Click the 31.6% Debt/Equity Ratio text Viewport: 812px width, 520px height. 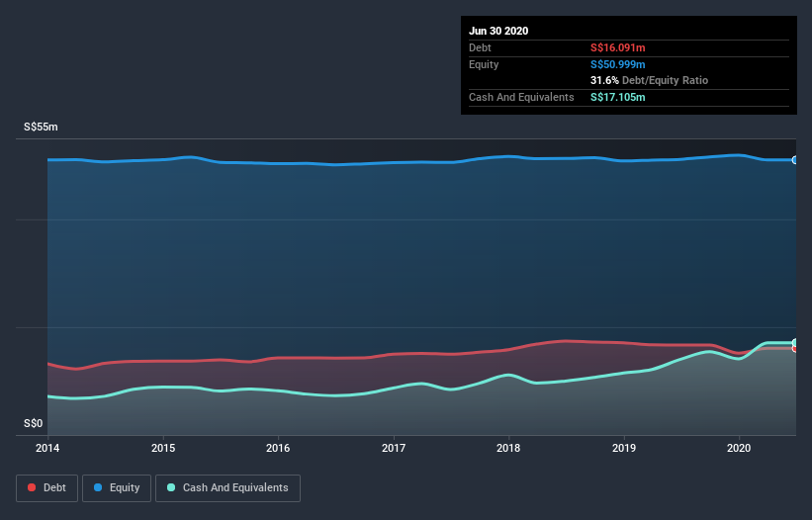click(x=650, y=81)
